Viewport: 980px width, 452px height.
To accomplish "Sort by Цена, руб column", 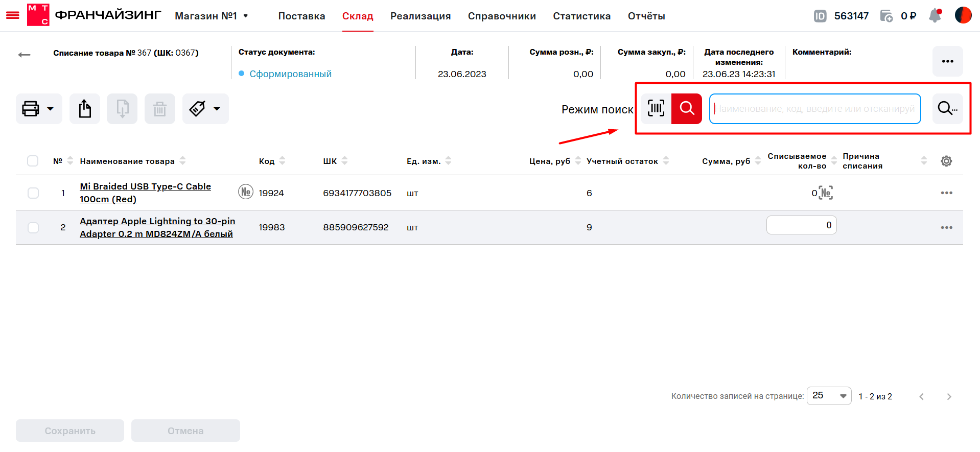I will (578, 161).
